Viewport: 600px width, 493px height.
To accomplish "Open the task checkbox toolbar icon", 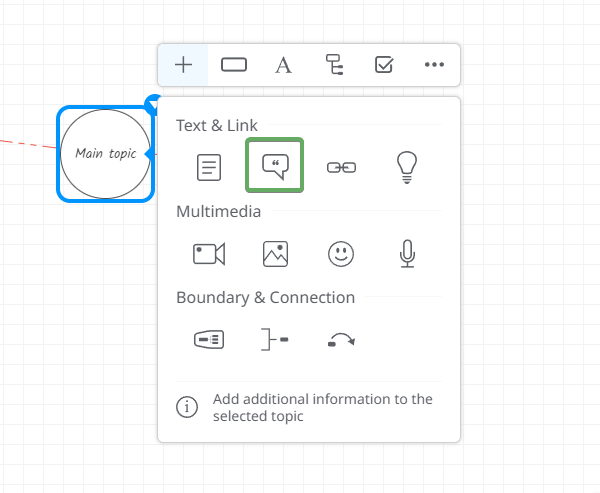I will [x=384, y=64].
